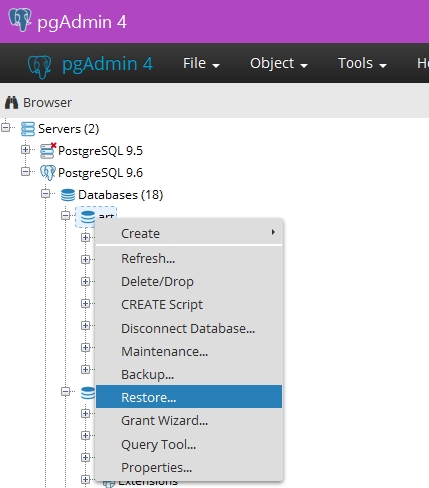The width and height of the screenshot is (429, 488).
Task: Open the Object menu dropdown
Action: point(279,63)
